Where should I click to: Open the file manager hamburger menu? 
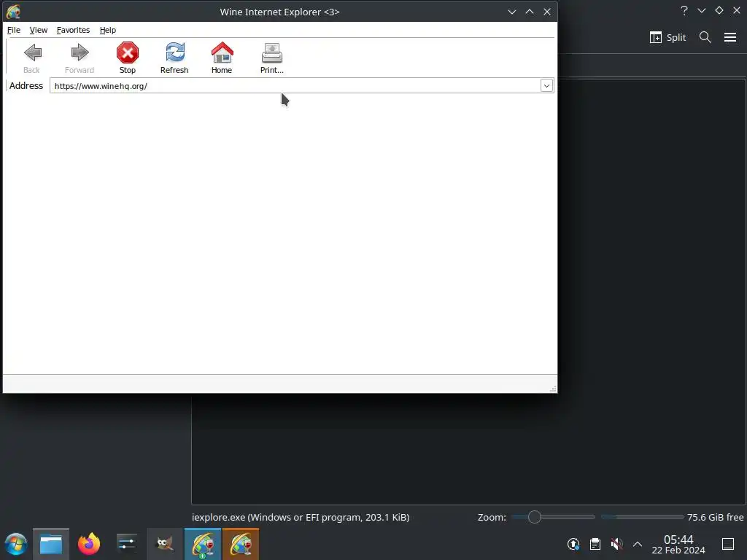(x=729, y=37)
